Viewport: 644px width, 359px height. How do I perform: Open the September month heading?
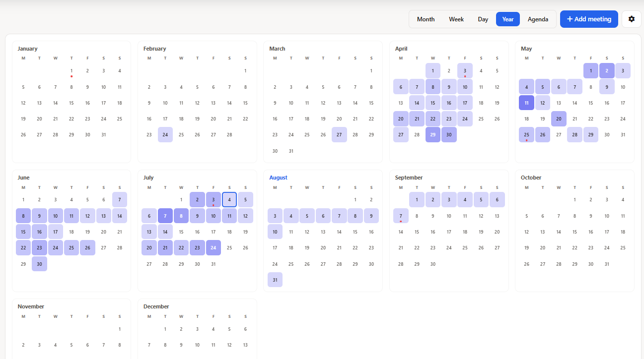[x=409, y=178]
